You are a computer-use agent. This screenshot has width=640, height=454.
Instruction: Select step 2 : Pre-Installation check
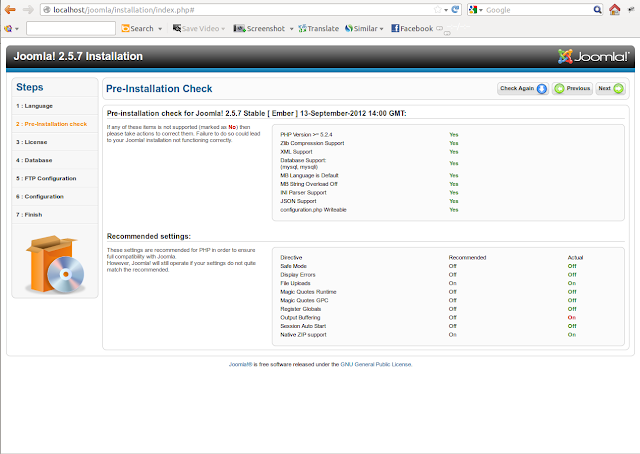[x=51, y=124]
